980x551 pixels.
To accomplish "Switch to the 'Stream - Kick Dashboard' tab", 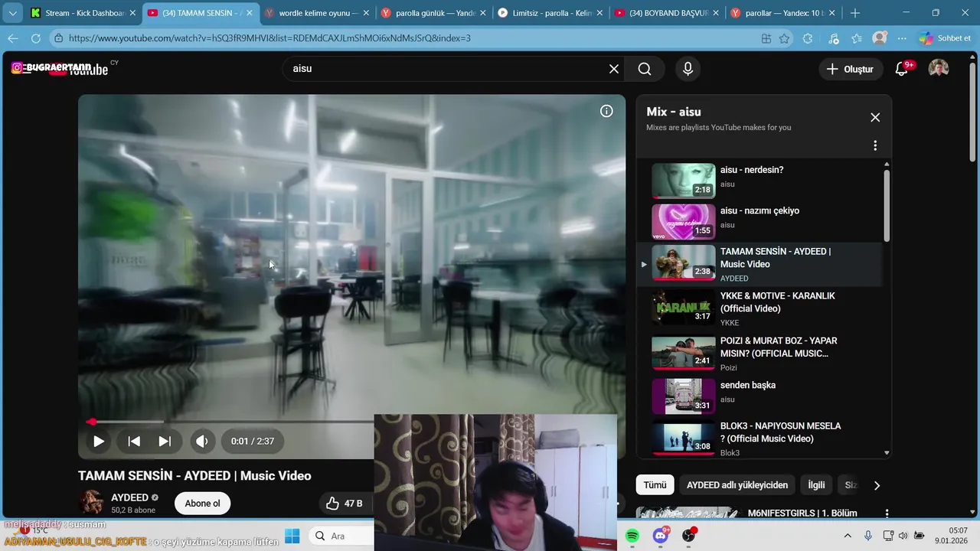I will [x=84, y=13].
